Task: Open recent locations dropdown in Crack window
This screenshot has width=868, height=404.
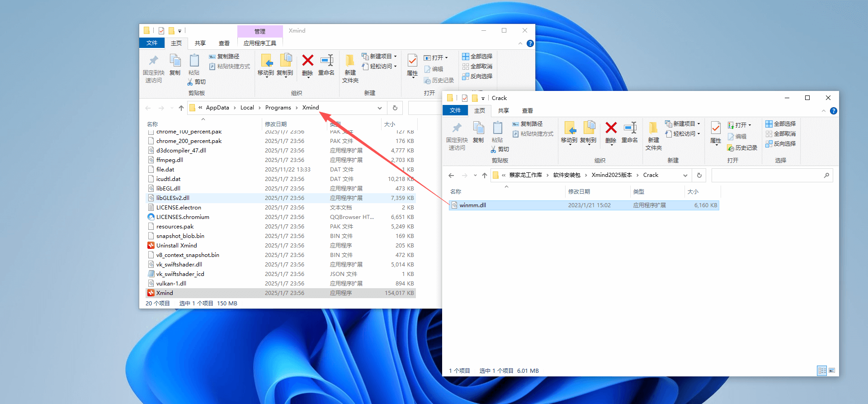Action: click(475, 176)
